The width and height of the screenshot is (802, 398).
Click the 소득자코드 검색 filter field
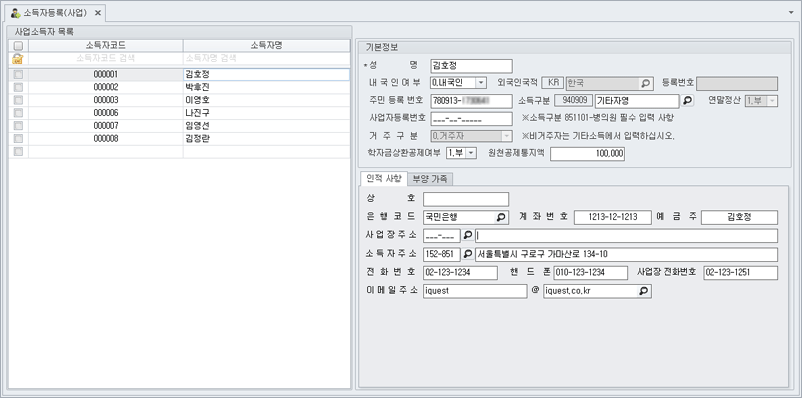pos(106,58)
